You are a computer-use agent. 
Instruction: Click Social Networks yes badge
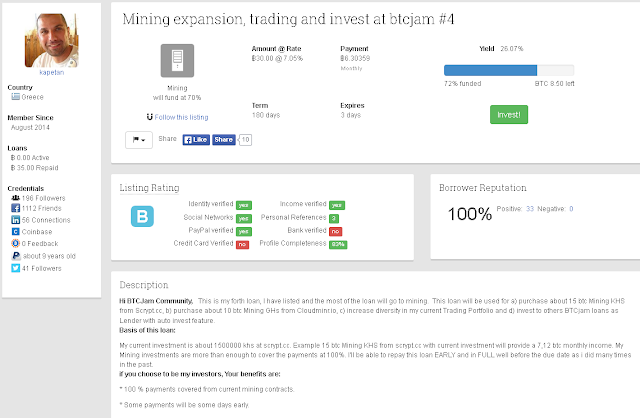(244, 218)
